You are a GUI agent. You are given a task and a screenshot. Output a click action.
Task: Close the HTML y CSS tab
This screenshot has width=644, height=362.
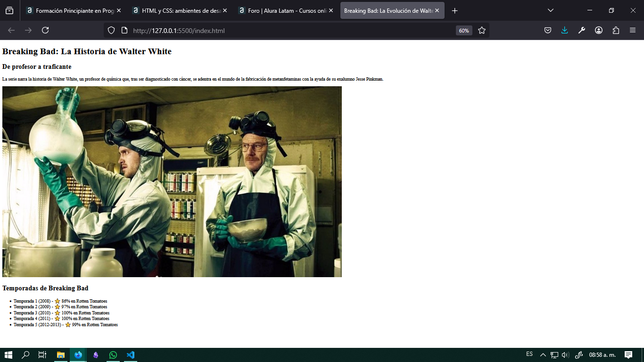click(x=225, y=10)
